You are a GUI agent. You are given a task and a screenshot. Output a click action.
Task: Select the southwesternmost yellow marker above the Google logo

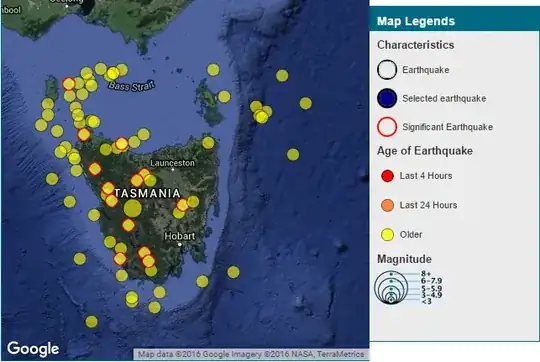[x=91, y=322]
